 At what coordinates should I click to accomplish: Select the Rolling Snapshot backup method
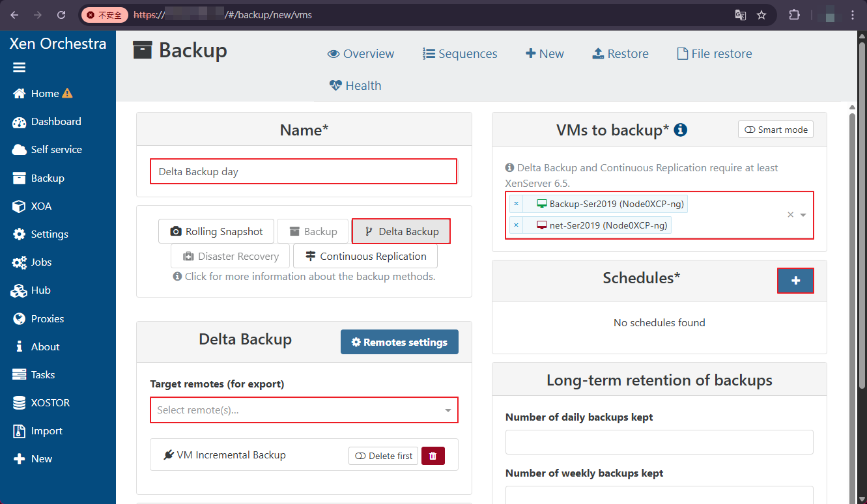tap(216, 231)
